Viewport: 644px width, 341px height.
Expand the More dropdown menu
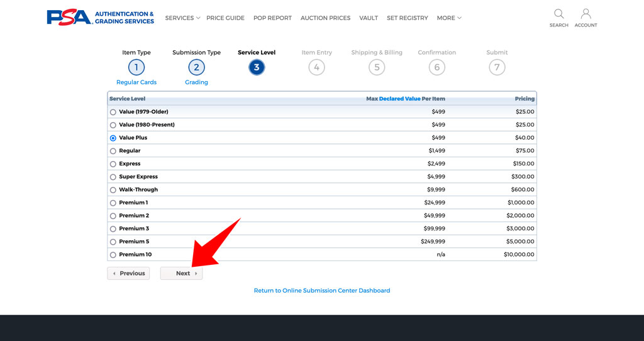coord(449,18)
